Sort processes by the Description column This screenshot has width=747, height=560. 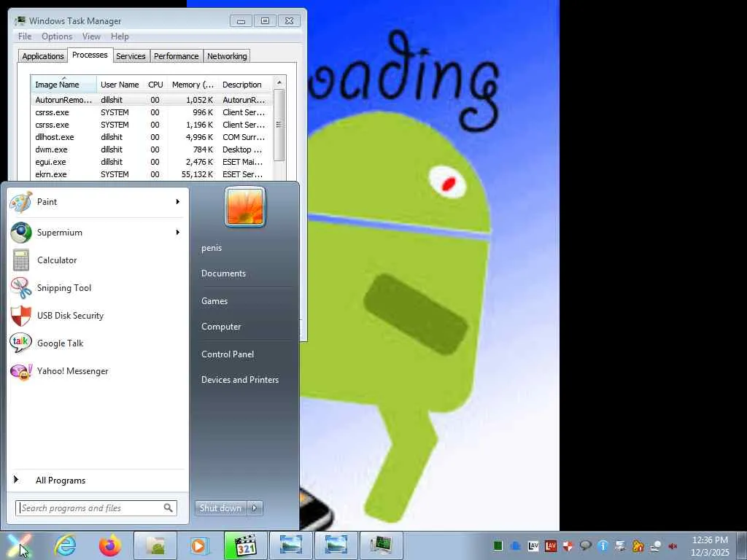[245, 85]
